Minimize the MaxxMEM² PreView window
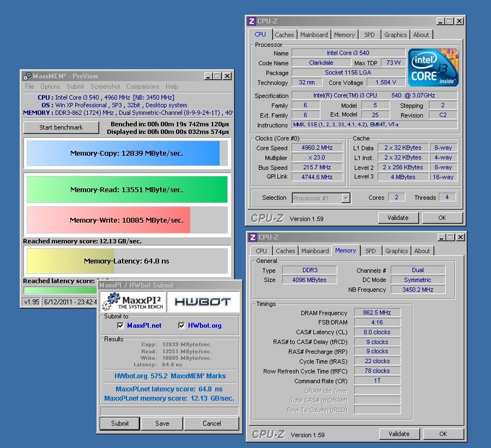 click(208, 76)
